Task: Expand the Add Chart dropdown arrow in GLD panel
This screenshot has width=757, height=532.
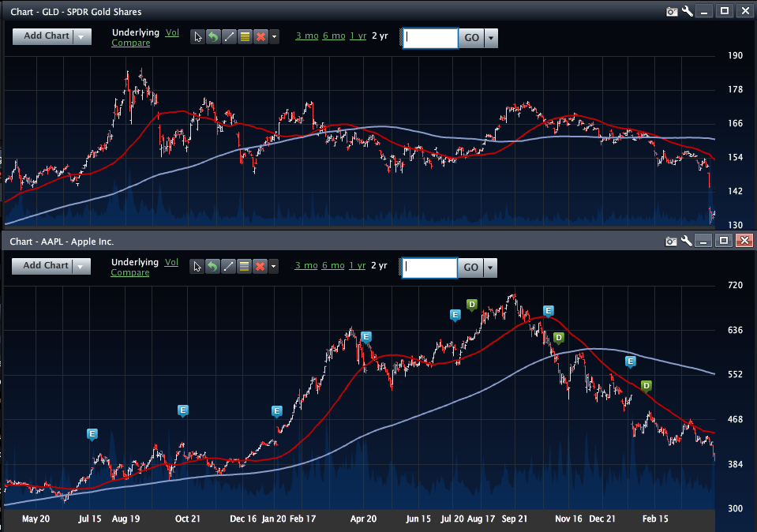Action: click(x=82, y=36)
